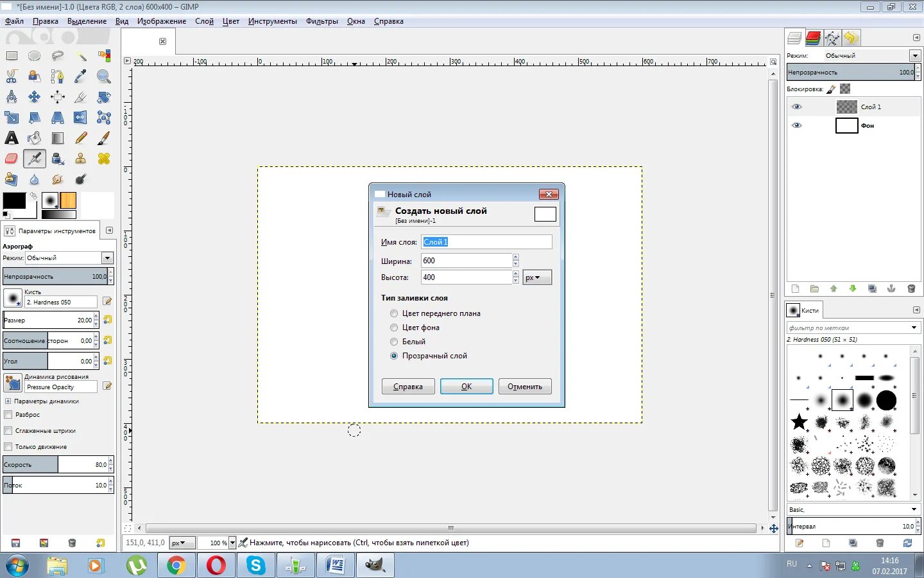
Task: Delete layer with the trash icon
Action: [x=911, y=289]
